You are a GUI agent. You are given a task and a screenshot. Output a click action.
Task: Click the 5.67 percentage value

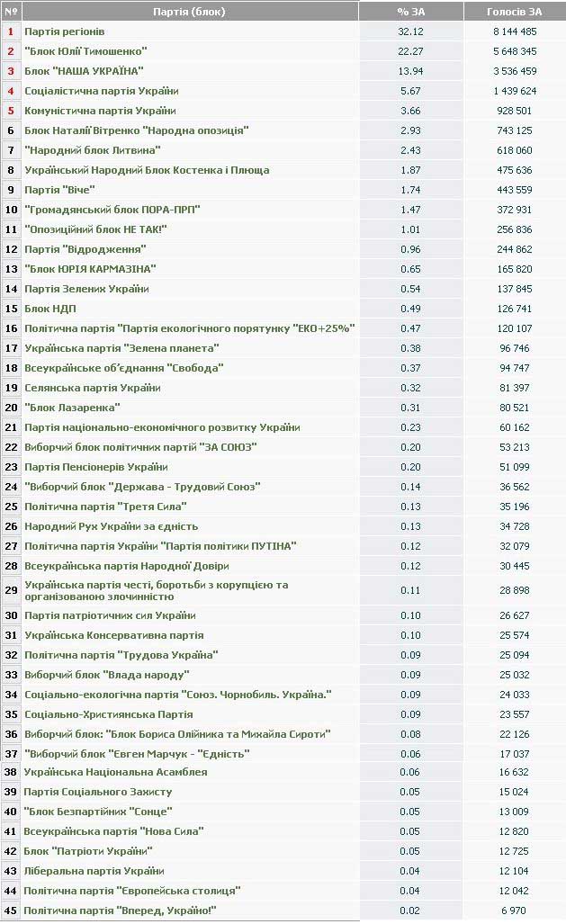click(410, 92)
